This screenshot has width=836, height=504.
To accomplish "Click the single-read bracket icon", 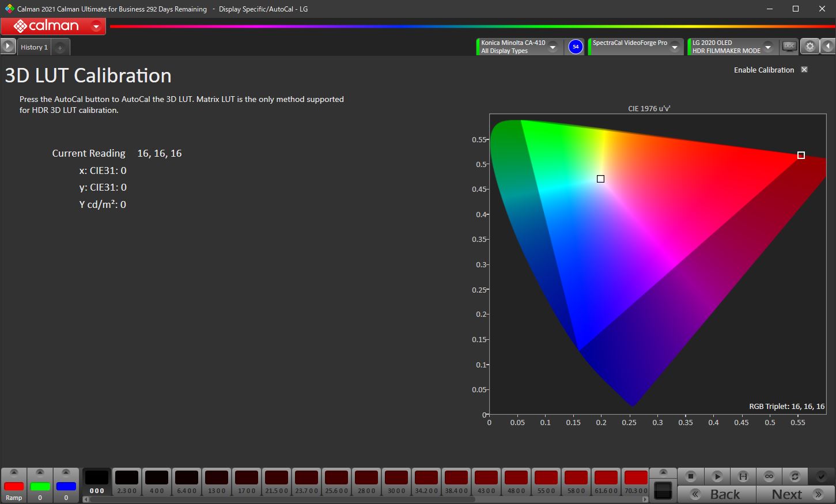I will coord(743,476).
